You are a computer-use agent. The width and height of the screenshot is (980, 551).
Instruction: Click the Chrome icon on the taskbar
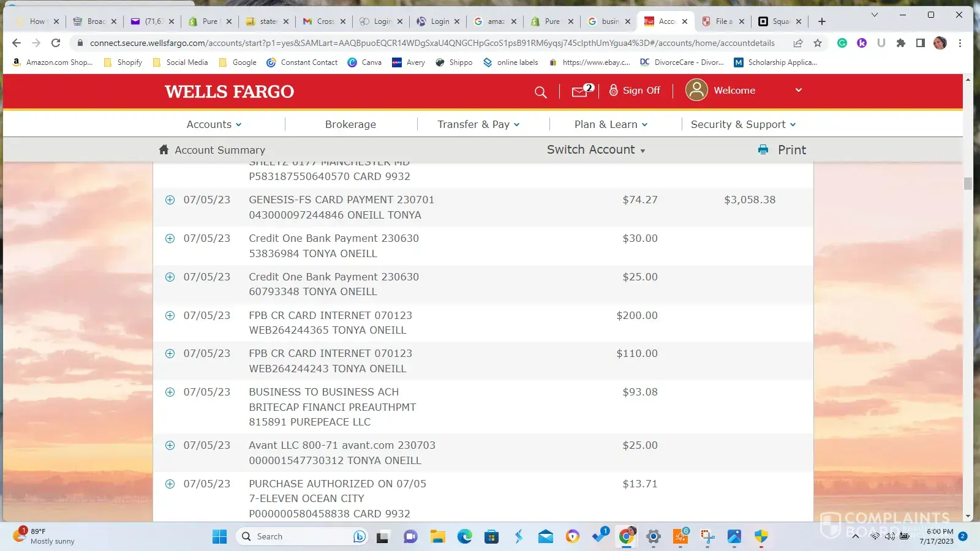coord(627,537)
